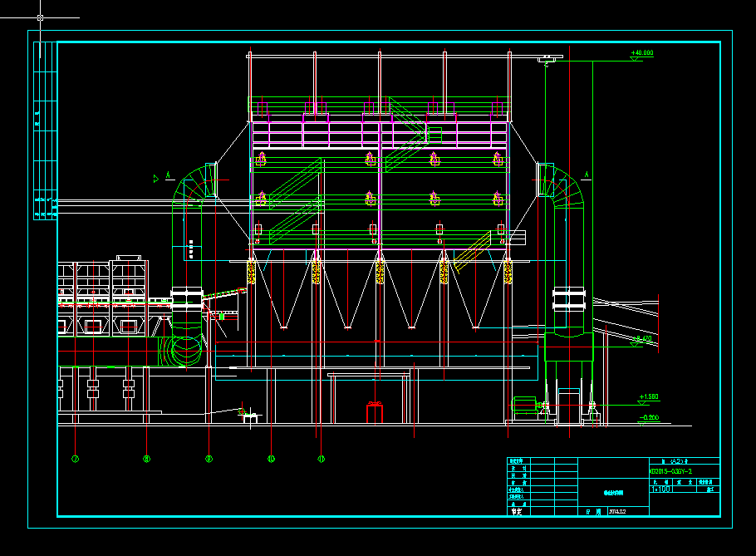Select axis bubble 10 at the bottom
Viewport: 756px width, 556px height.
tap(271, 459)
